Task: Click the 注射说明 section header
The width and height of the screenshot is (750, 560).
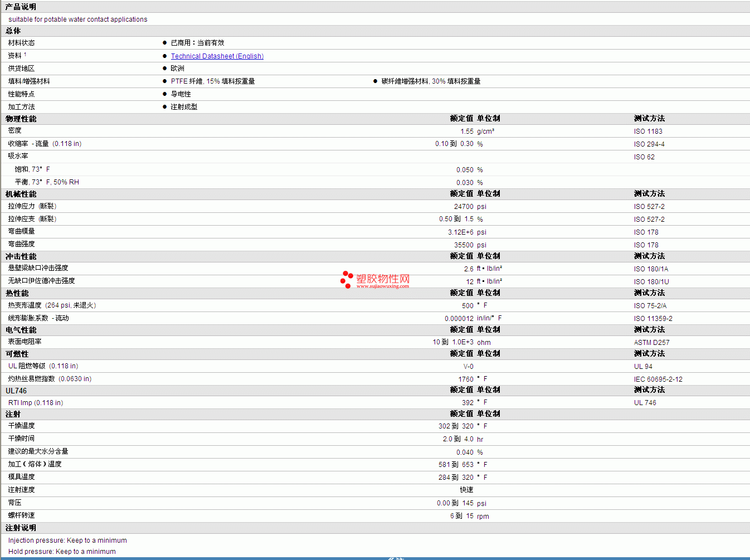Action: pyautogui.click(x=21, y=528)
